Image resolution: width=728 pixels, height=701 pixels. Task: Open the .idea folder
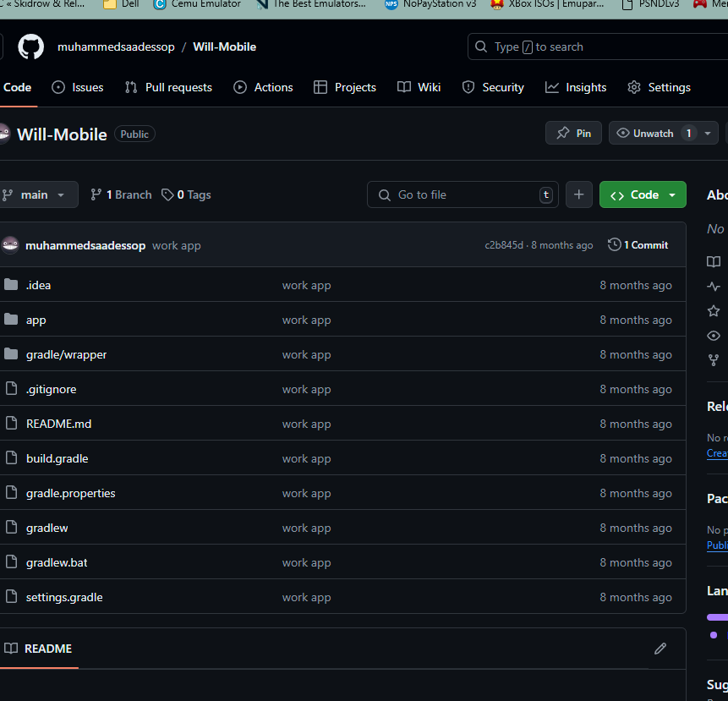(38, 285)
